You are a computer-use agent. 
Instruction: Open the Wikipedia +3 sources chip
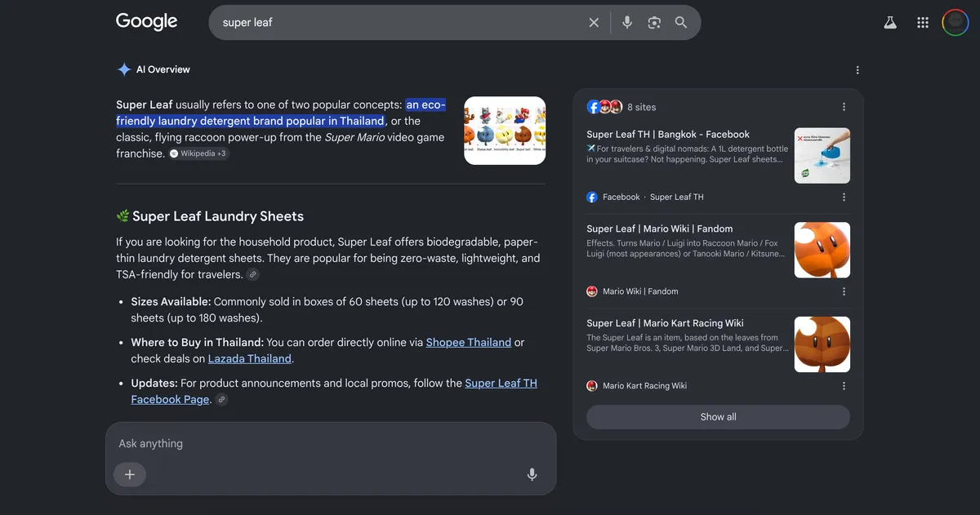[x=199, y=153]
